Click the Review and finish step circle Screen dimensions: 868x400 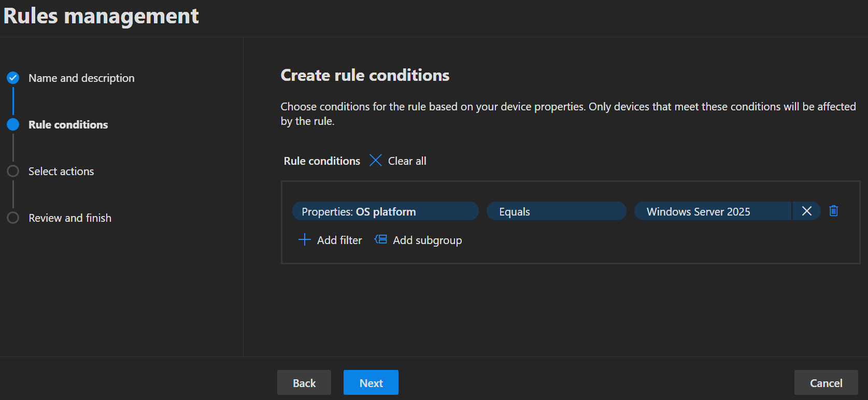(13, 218)
